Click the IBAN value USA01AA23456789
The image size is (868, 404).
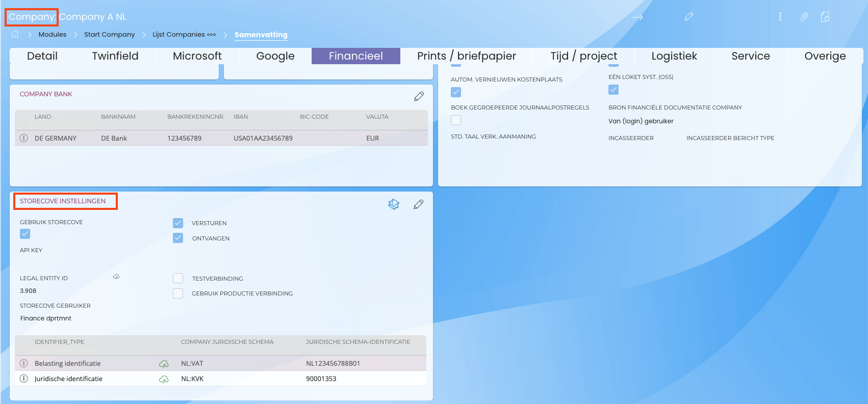(263, 138)
